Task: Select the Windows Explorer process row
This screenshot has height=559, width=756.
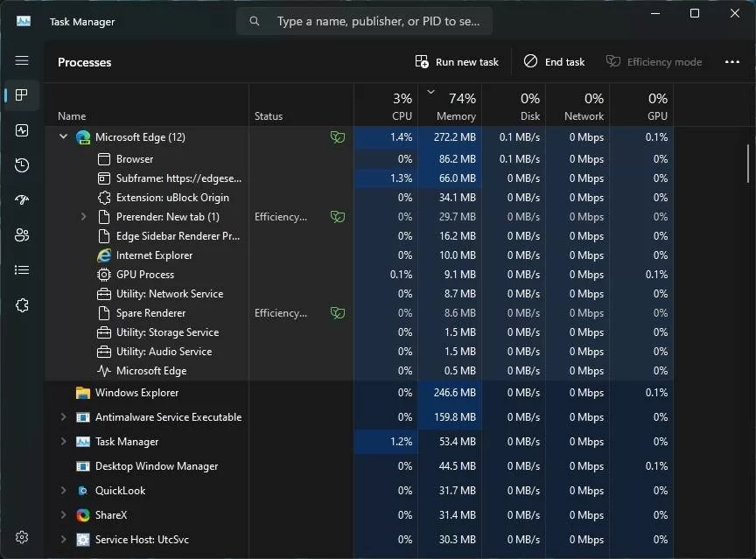Action: [x=136, y=393]
